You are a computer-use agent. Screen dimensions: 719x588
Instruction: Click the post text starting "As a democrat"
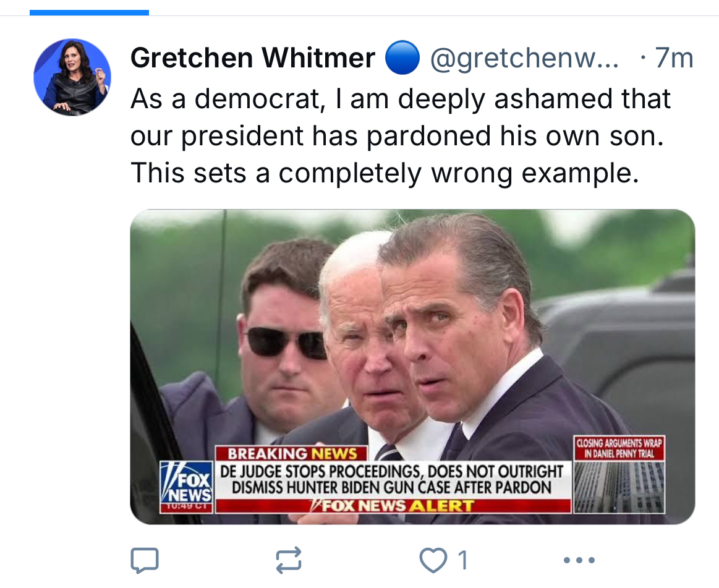coord(400,99)
